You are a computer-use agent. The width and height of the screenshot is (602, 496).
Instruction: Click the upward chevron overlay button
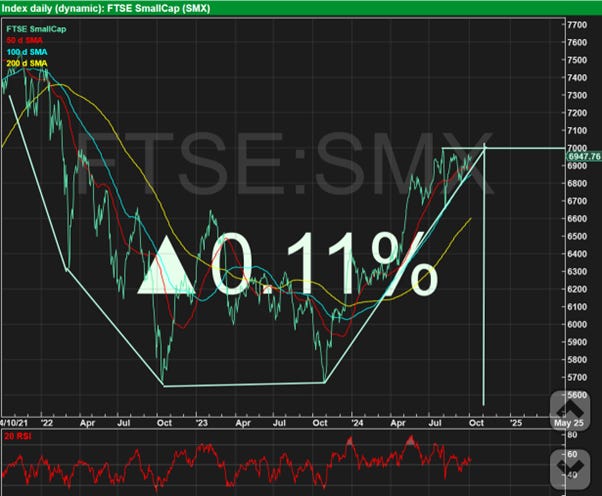[x=570, y=410]
